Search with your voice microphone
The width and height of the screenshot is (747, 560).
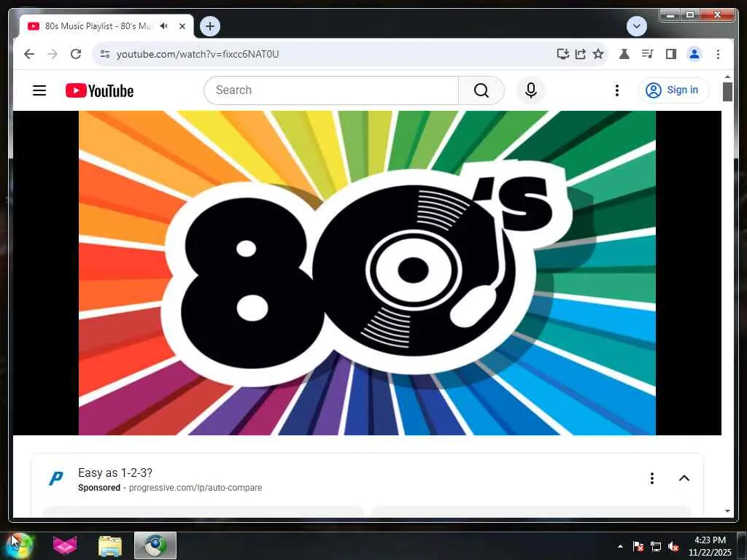click(x=531, y=90)
